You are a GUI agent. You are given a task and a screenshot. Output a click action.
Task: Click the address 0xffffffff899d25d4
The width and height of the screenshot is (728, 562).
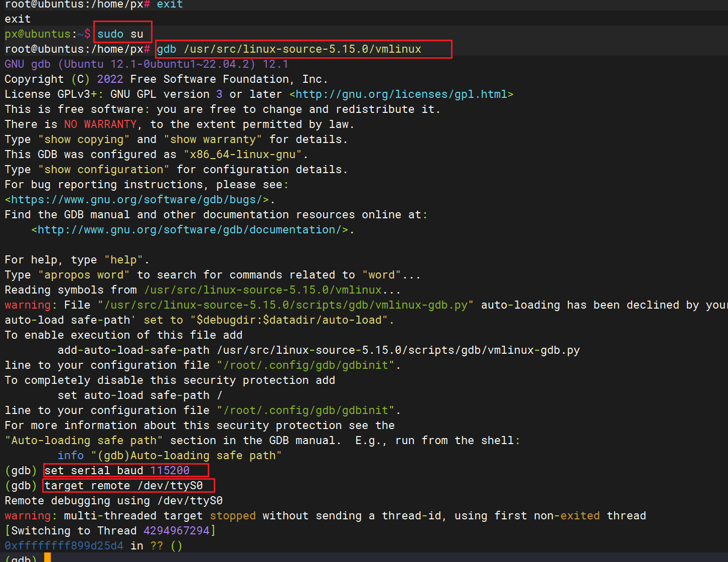64,546
